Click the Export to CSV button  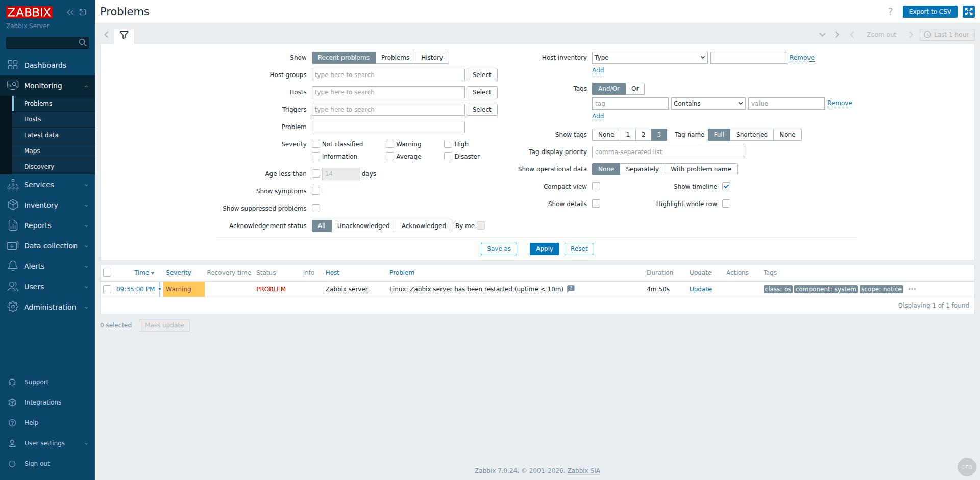[930, 11]
